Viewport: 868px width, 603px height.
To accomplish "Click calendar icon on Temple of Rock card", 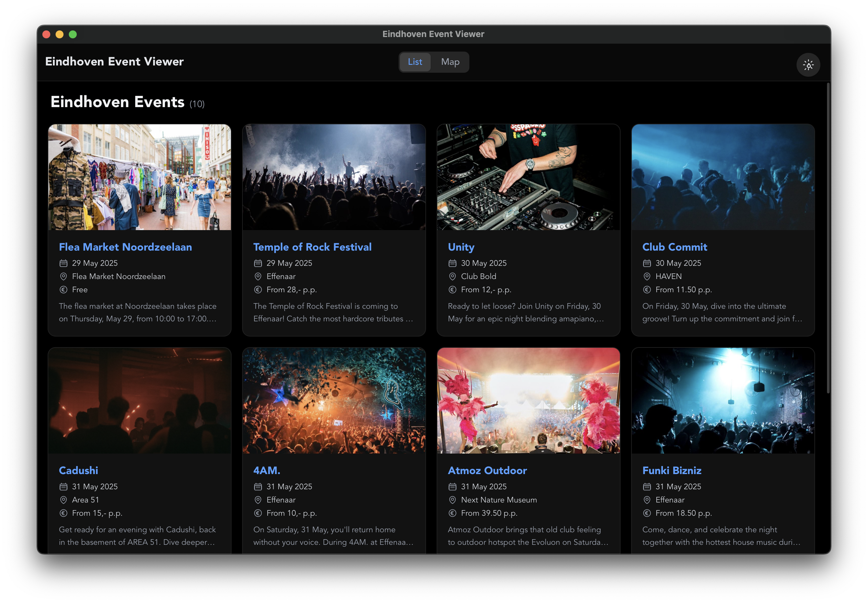I will click(x=258, y=263).
